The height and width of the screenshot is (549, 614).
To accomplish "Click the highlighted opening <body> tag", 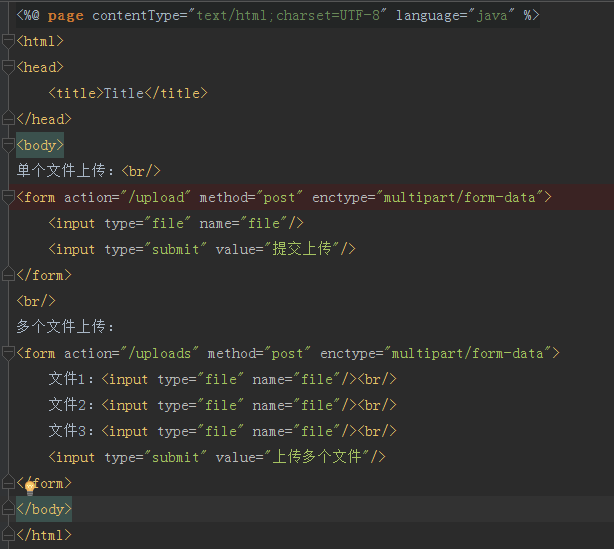I will [x=40, y=146].
